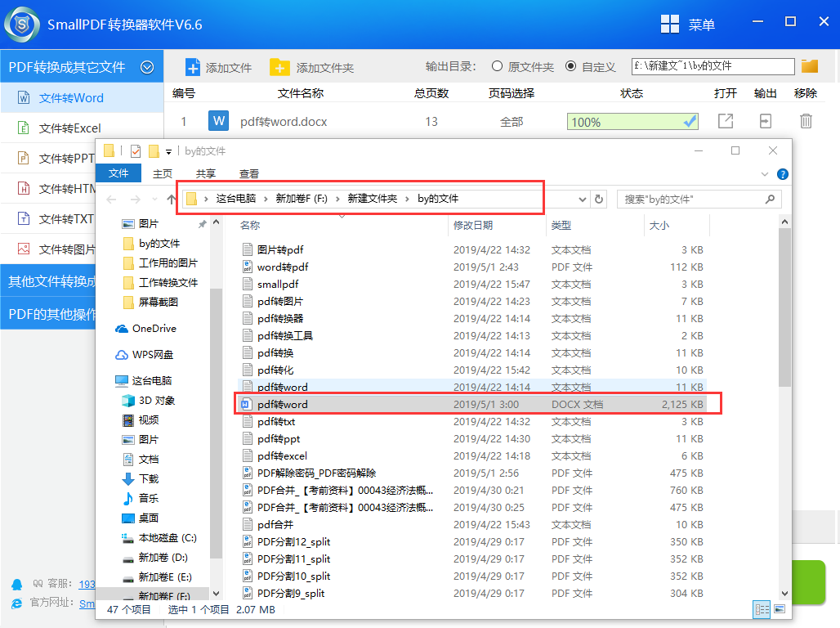The image size is (840, 628).
Task: Click the Add Folder icon
Action: point(279,68)
